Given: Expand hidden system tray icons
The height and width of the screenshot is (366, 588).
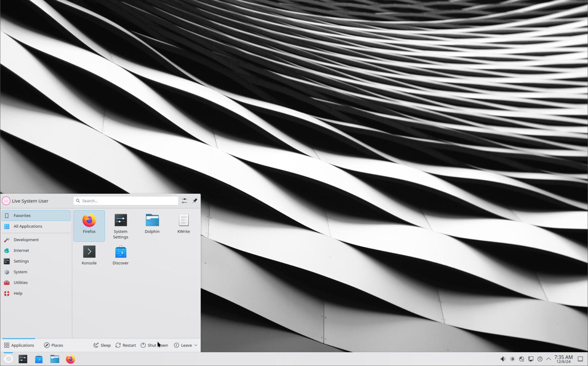Looking at the screenshot, I should 549,359.
